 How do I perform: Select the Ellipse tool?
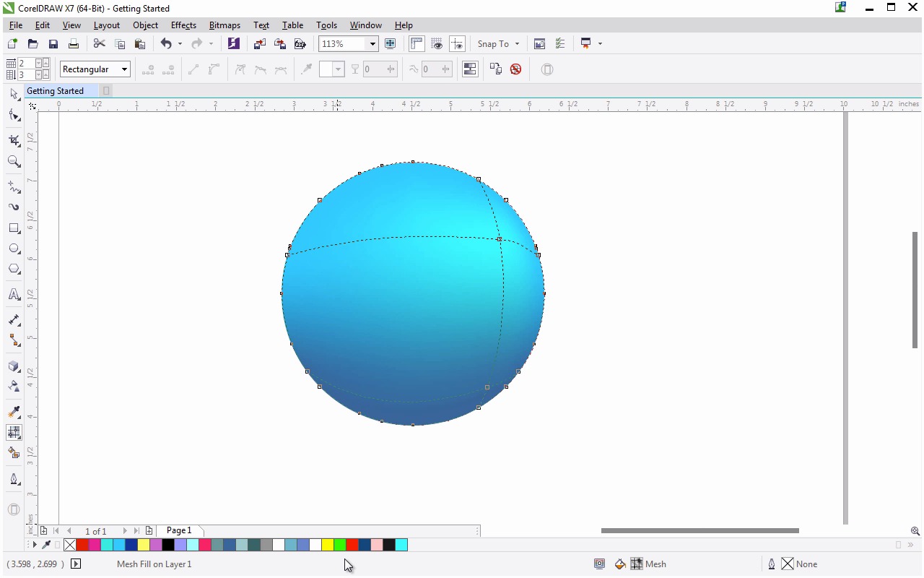click(14, 249)
